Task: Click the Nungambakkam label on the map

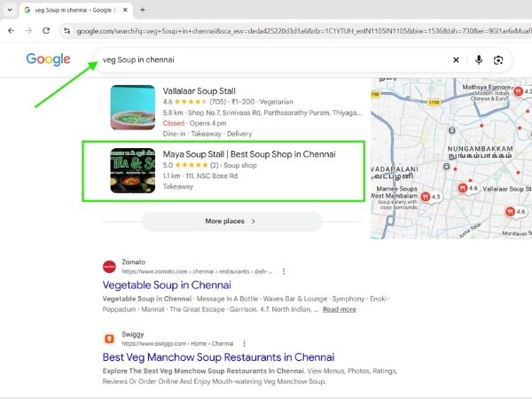Action: pos(480,152)
